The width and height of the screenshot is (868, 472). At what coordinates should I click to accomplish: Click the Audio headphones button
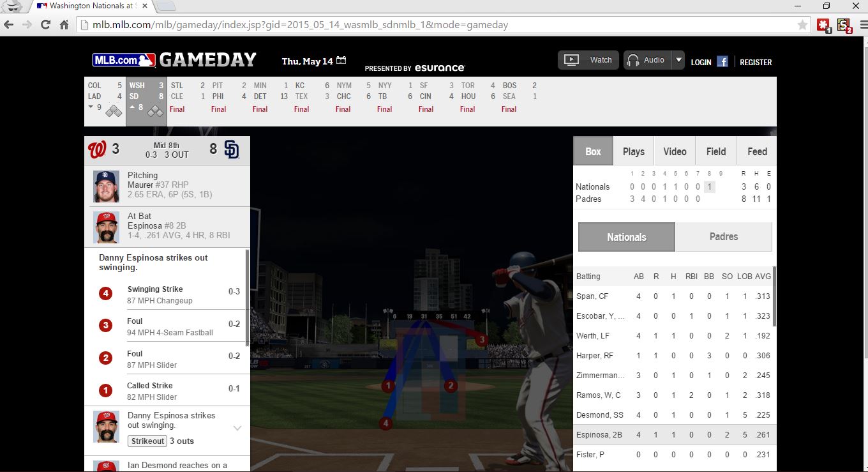point(647,60)
